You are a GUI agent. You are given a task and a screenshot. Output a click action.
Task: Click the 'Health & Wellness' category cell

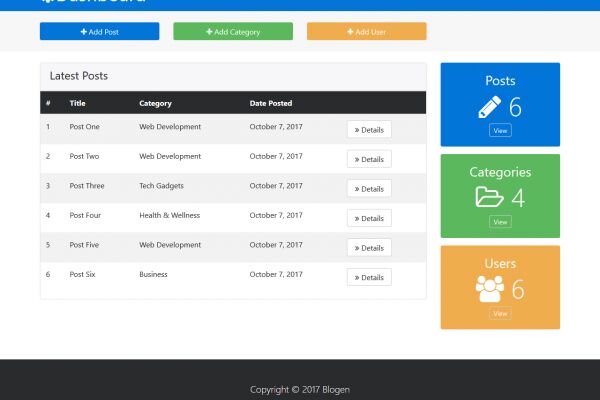170,215
